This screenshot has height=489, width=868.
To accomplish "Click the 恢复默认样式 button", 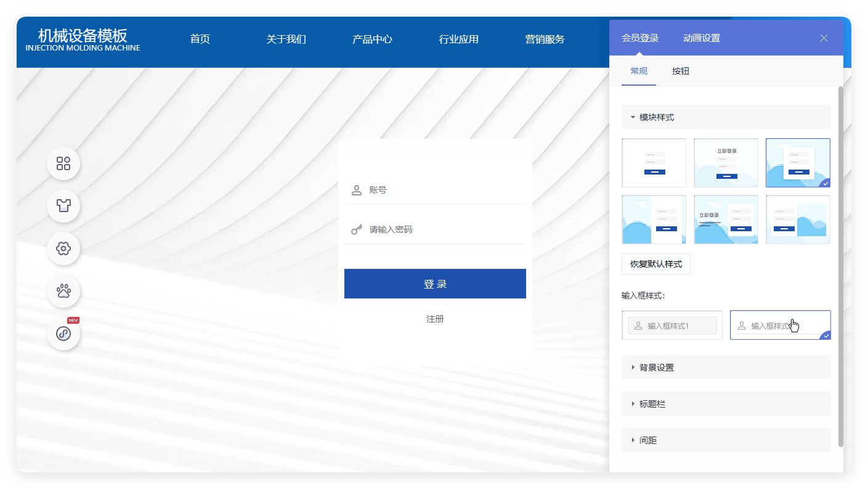I will (655, 264).
